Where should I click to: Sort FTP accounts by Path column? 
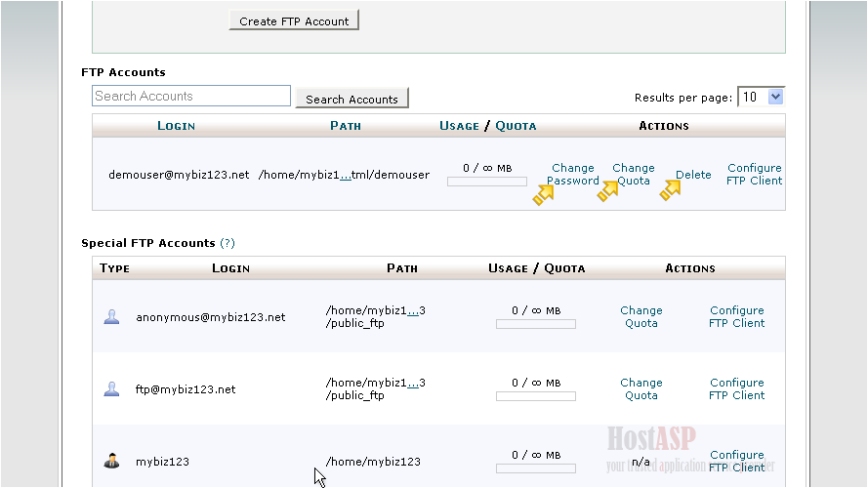346,126
